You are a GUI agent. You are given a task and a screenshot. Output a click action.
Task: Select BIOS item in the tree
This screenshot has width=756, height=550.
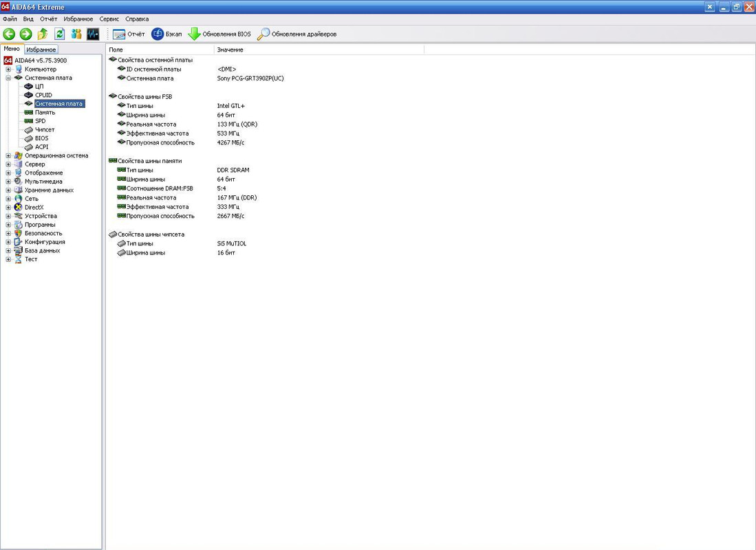(41, 138)
